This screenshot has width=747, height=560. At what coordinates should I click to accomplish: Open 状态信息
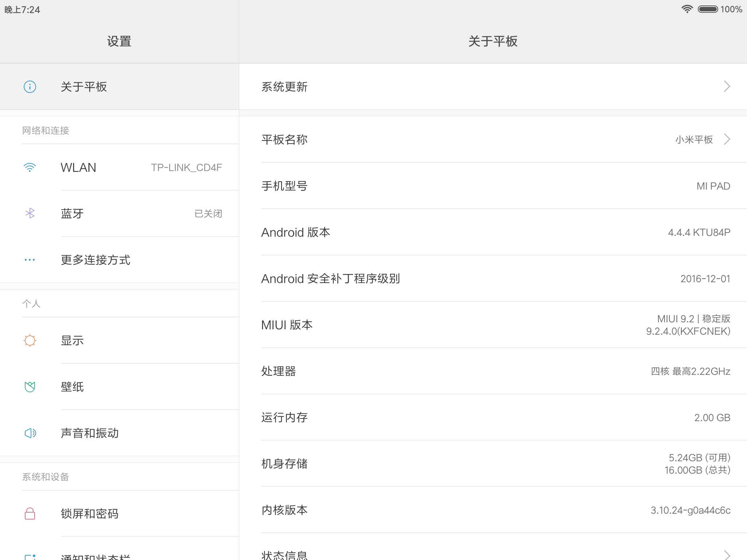pos(493,547)
